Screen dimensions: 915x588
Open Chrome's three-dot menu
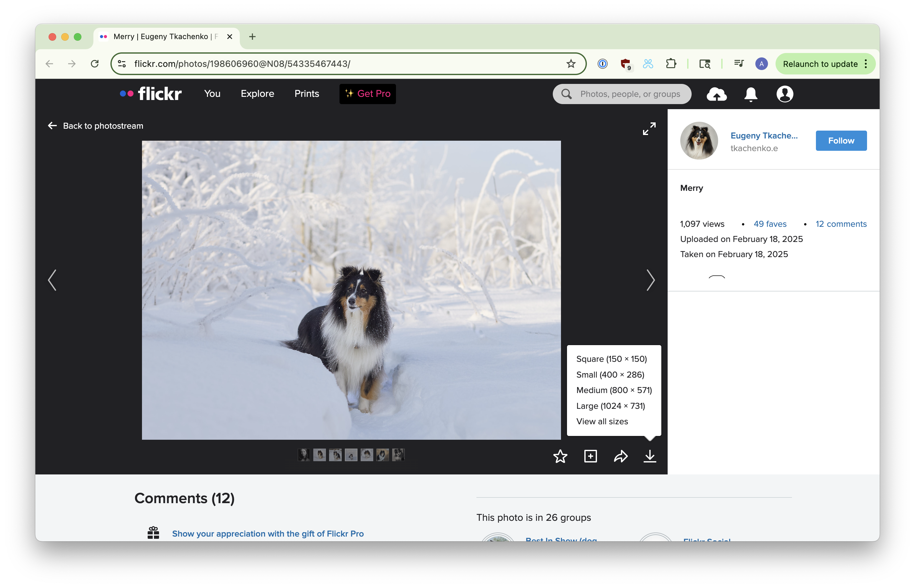tap(866, 64)
